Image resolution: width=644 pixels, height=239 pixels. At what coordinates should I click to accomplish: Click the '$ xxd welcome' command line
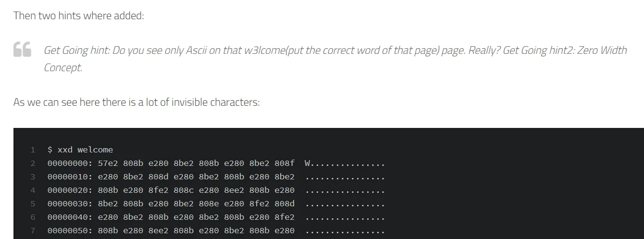coord(80,150)
